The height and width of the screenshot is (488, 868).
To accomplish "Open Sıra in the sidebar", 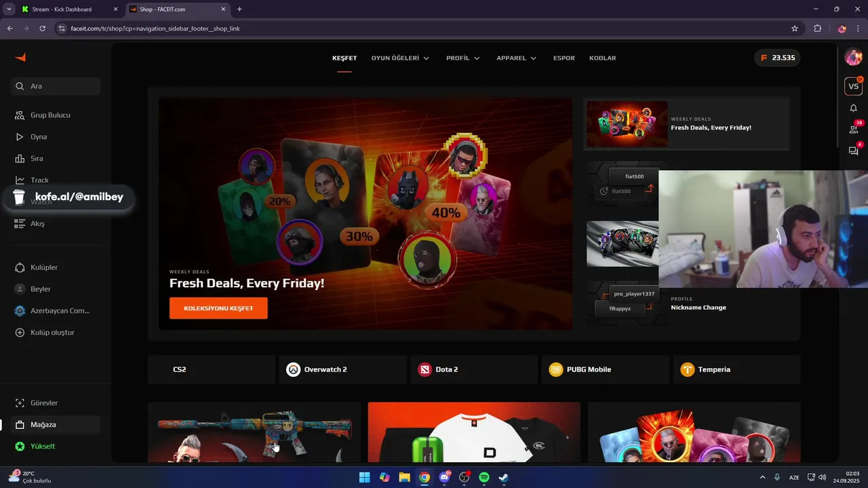I will pos(56,159).
